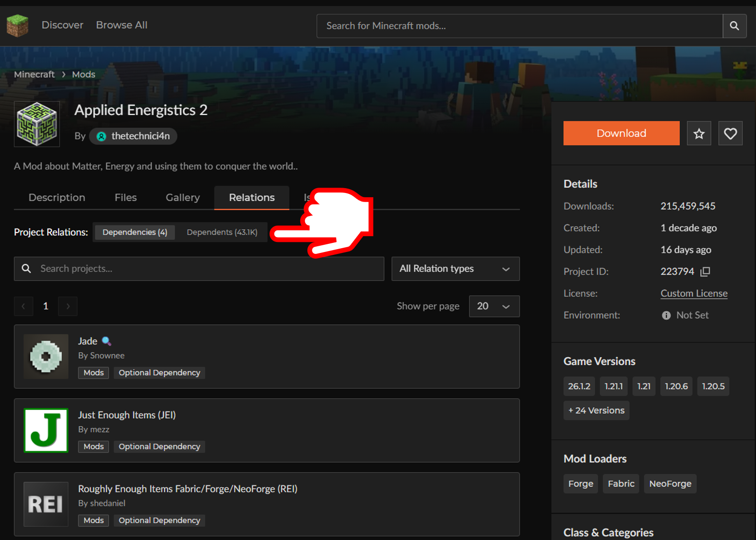Go to Minecraft breadcrumb link
This screenshot has width=756, height=540.
click(34, 74)
